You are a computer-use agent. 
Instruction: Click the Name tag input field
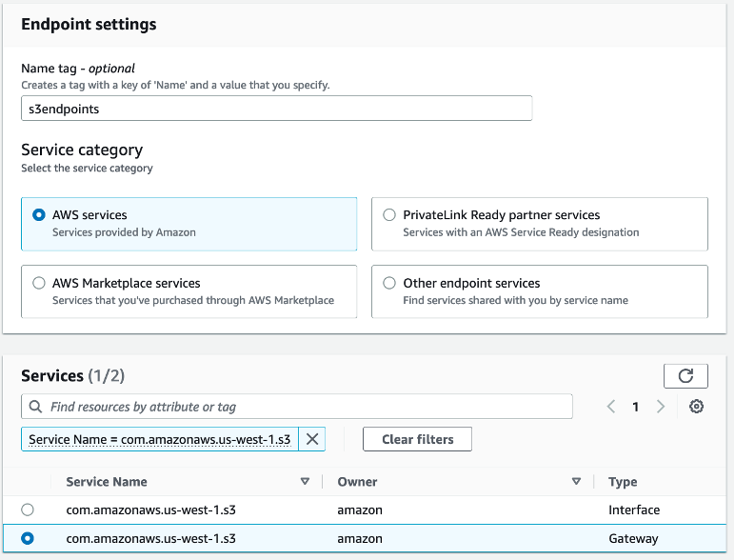coord(276,109)
